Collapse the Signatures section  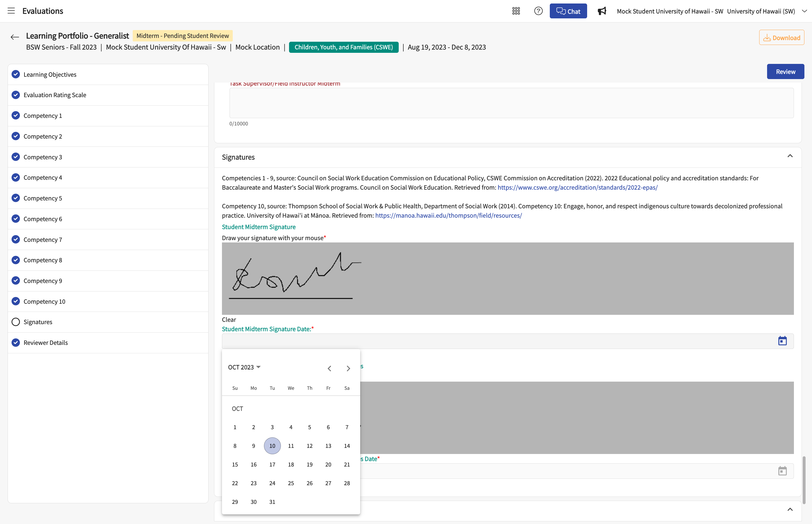pyautogui.click(x=790, y=156)
